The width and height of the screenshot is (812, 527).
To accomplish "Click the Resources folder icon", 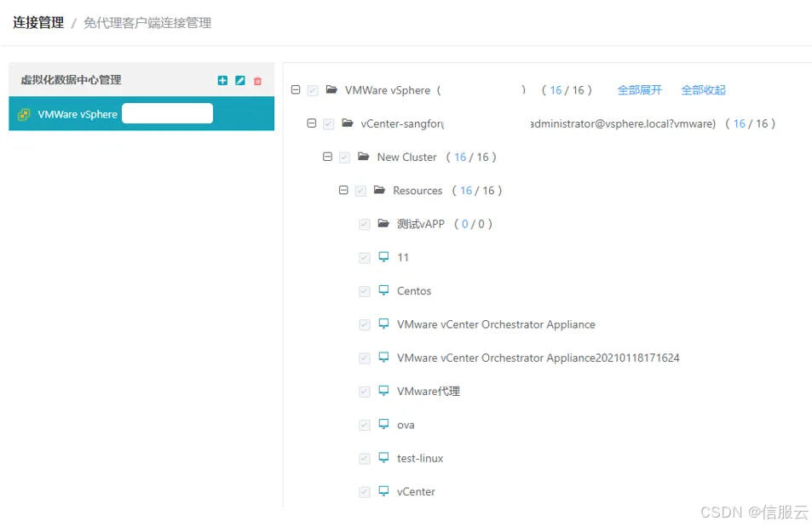I will coord(380,190).
